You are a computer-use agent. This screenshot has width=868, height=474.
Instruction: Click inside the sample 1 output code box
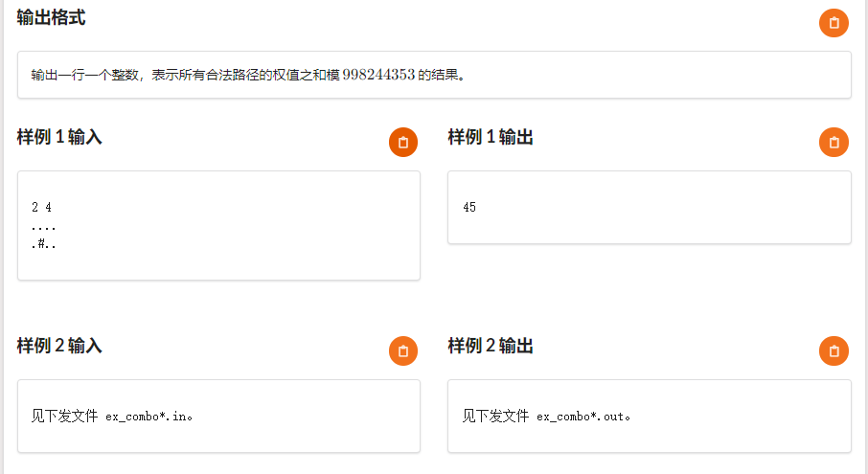pos(650,208)
